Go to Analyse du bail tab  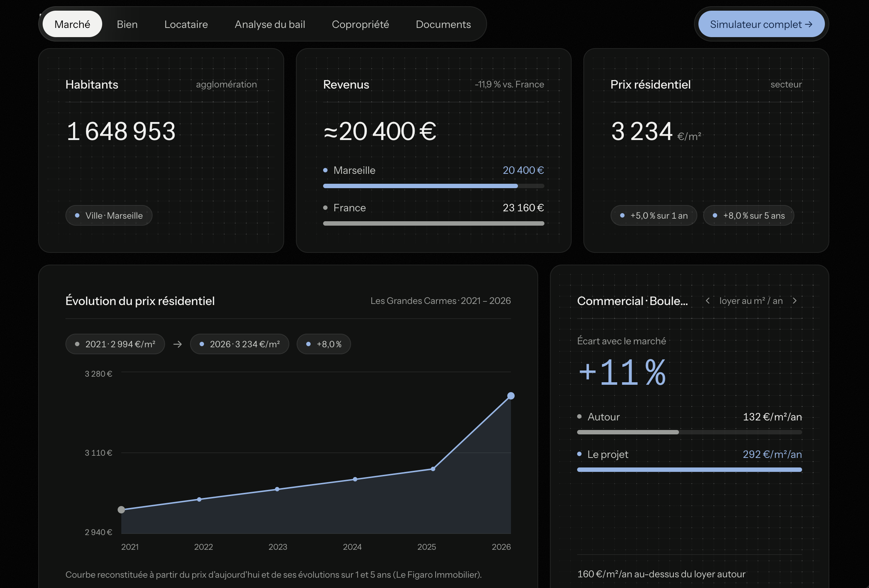click(x=269, y=24)
